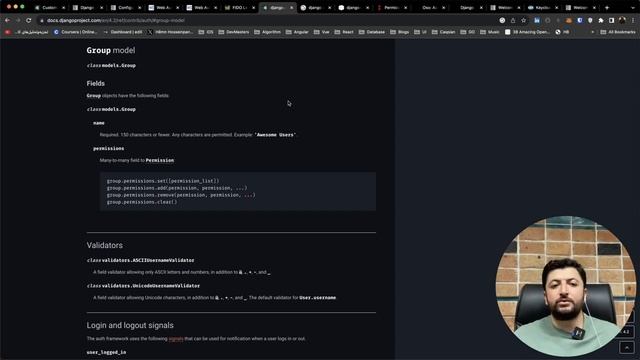Viewport: 640px width, 360px height.
Task: Open the Algorithm bookmark folder
Action: pos(267,32)
